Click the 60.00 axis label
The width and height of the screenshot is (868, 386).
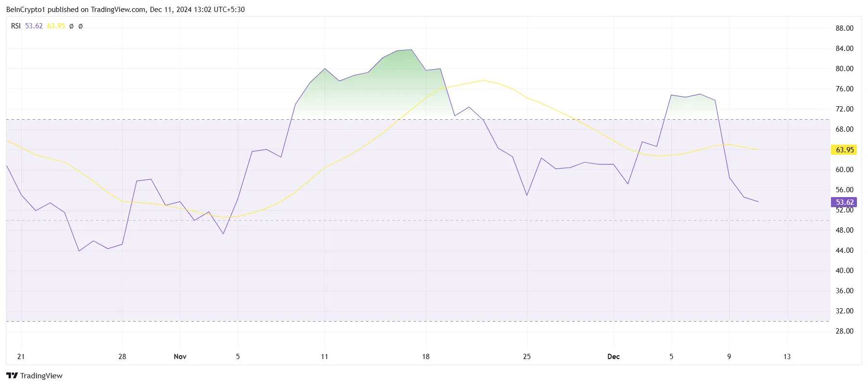844,170
